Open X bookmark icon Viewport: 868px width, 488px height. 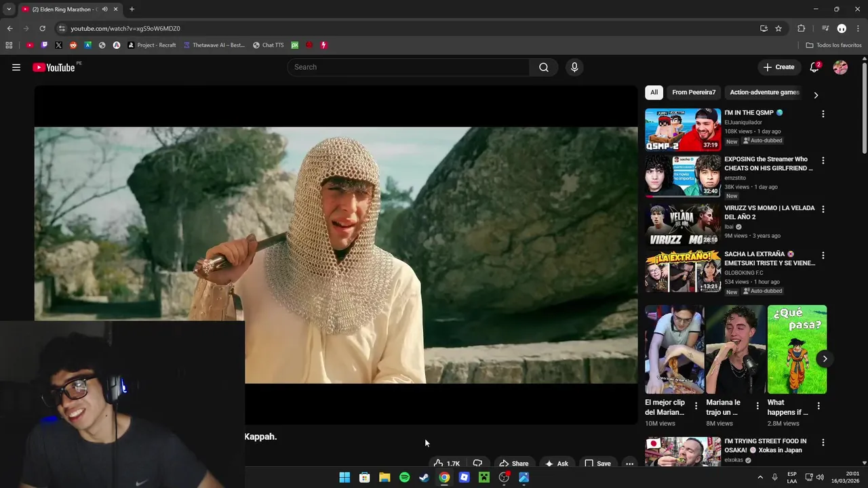tap(58, 45)
